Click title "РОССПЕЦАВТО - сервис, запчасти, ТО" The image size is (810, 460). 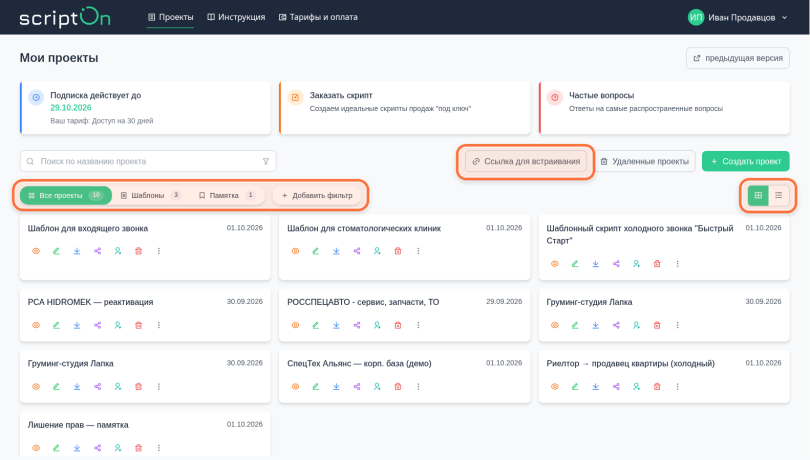point(363,302)
